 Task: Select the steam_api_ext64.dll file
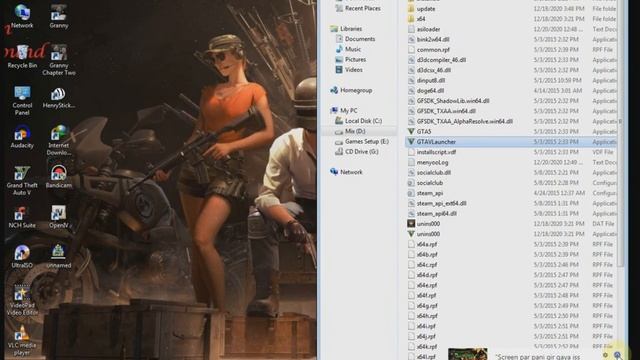[437, 203]
